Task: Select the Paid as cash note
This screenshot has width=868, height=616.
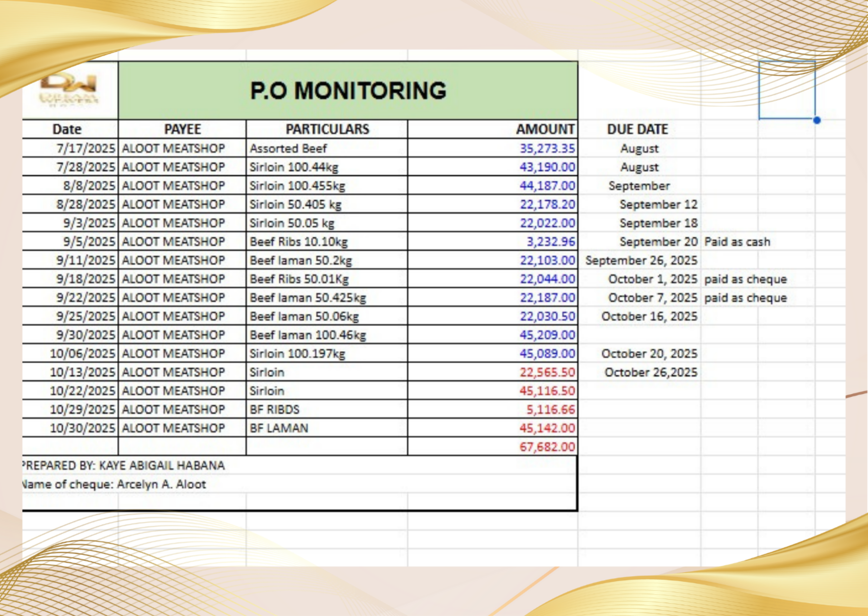Action: click(736, 241)
